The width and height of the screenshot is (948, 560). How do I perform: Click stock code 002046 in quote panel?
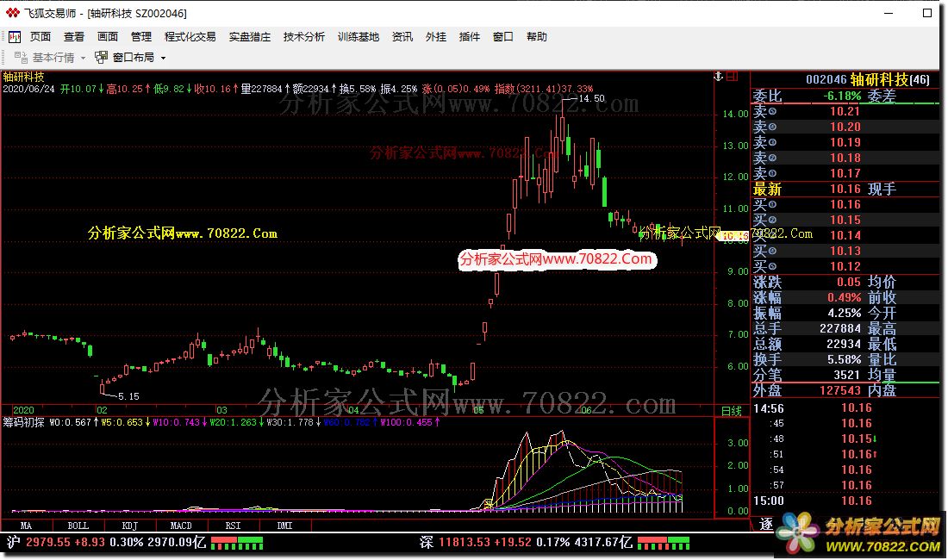(826, 80)
